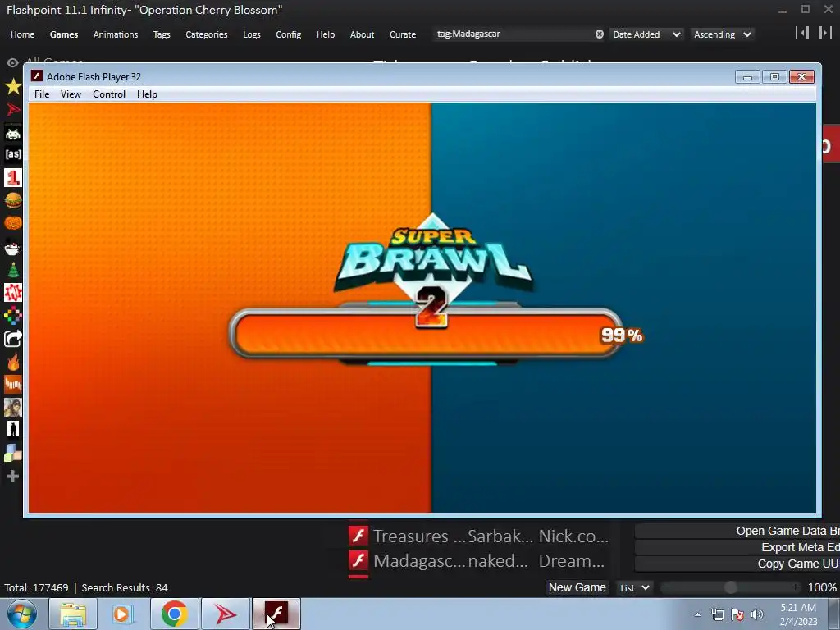Open the [as] playlist in sidebar
840x630 pixels.
(13, 154)
